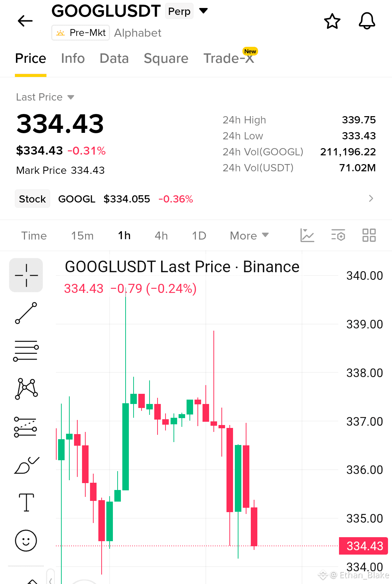This screenshot has width=392, height=584.
Task: Switch to the Trade-X tab
Action: pyautogui.click(x=229, y=58)
